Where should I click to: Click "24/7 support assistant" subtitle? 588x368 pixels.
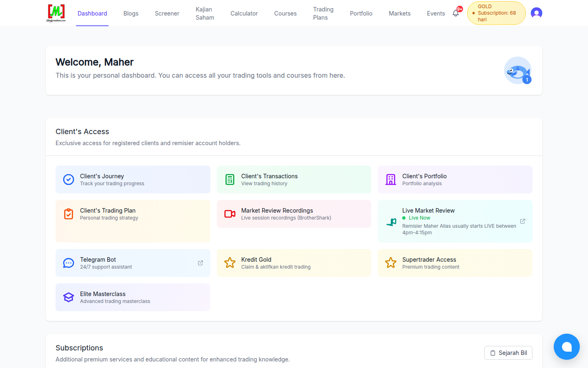tap(106, 267)
